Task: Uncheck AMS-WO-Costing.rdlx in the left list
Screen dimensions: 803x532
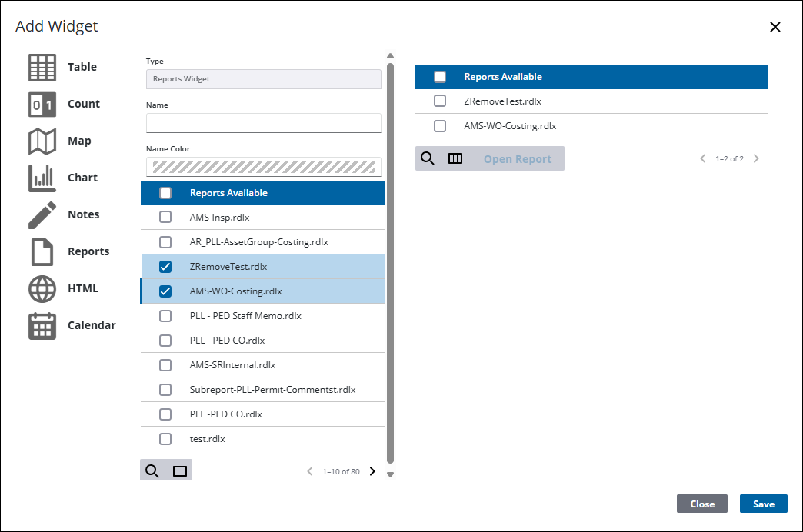Action: click(x=165, y=291)
